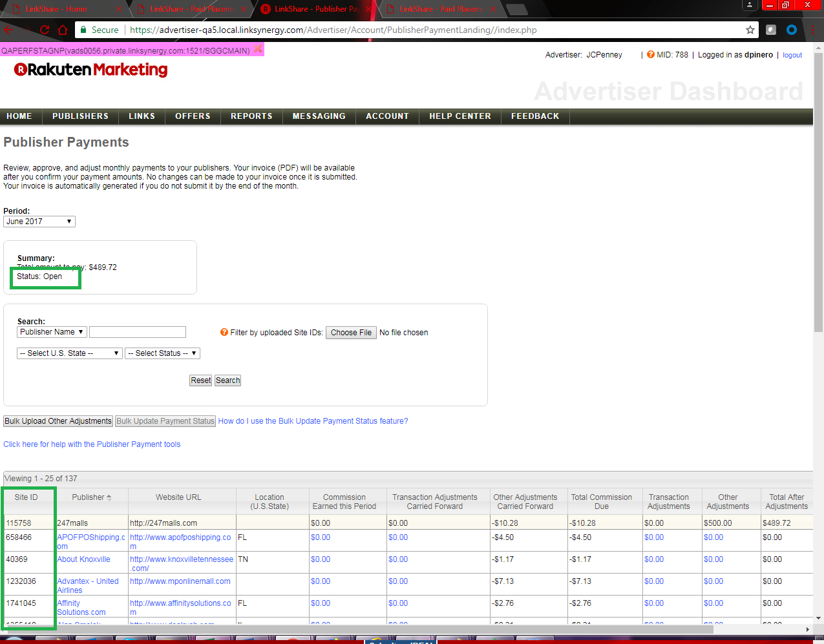Expand the Select U.S. State dropdown

coord(69,353)
